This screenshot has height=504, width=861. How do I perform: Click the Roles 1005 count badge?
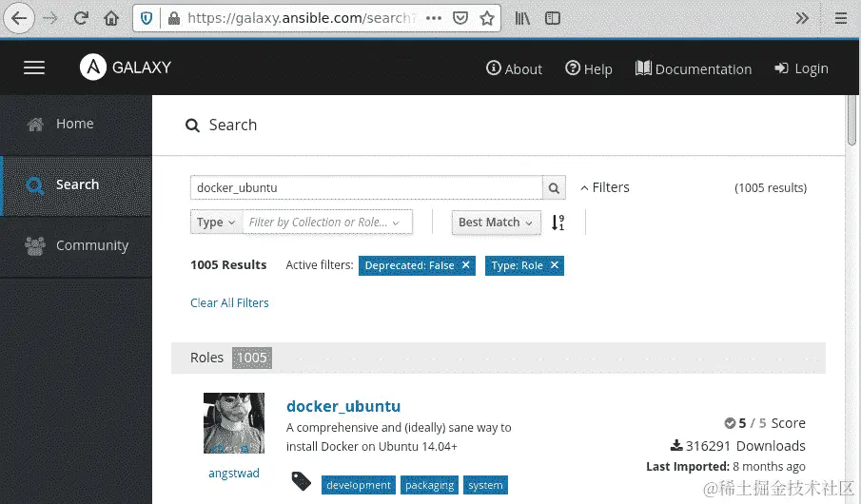252,358
